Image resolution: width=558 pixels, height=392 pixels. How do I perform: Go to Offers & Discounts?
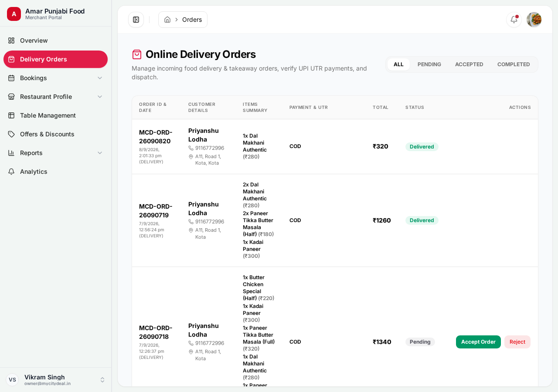coord(56,134)
